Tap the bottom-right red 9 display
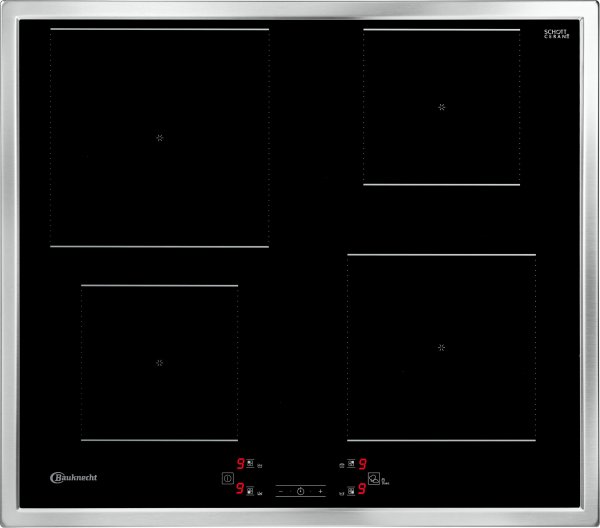Screen dimensions: 600x528 coord(362,491)
